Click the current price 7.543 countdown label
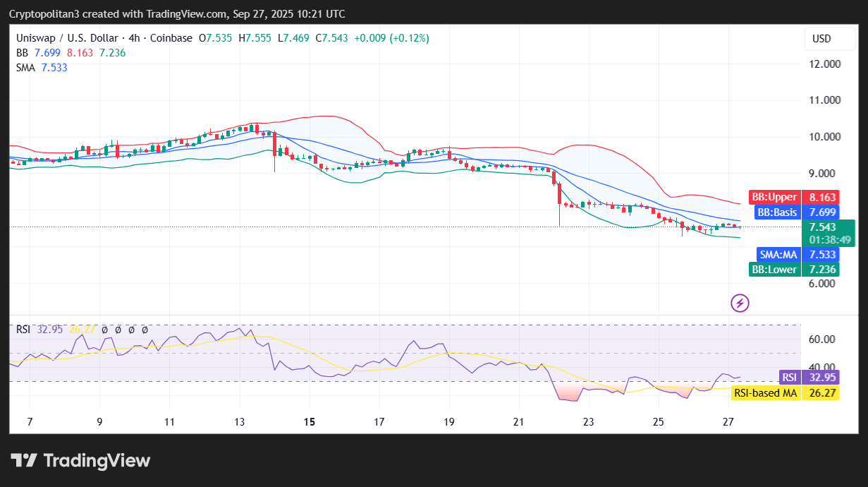The image size is (868, 487). pyautogui.click(x=828, y=233)
